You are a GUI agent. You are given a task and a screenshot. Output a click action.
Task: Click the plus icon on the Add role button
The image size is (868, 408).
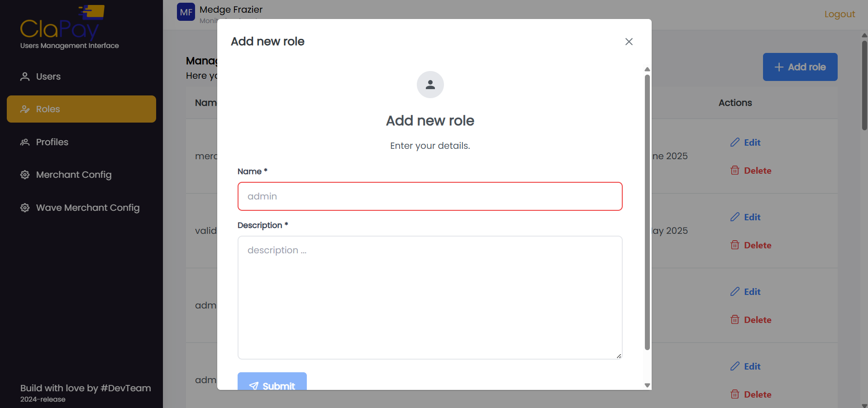779,67
